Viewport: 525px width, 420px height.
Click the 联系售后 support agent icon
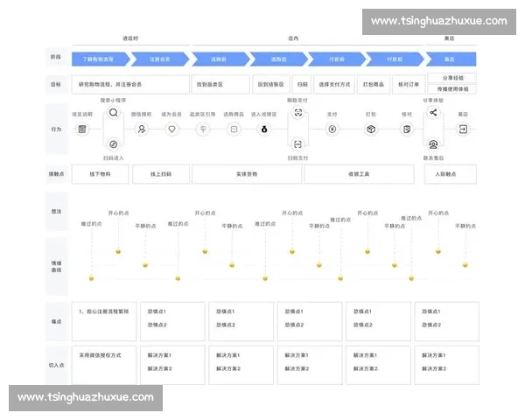pyautogui.click(x=433, y=144)
